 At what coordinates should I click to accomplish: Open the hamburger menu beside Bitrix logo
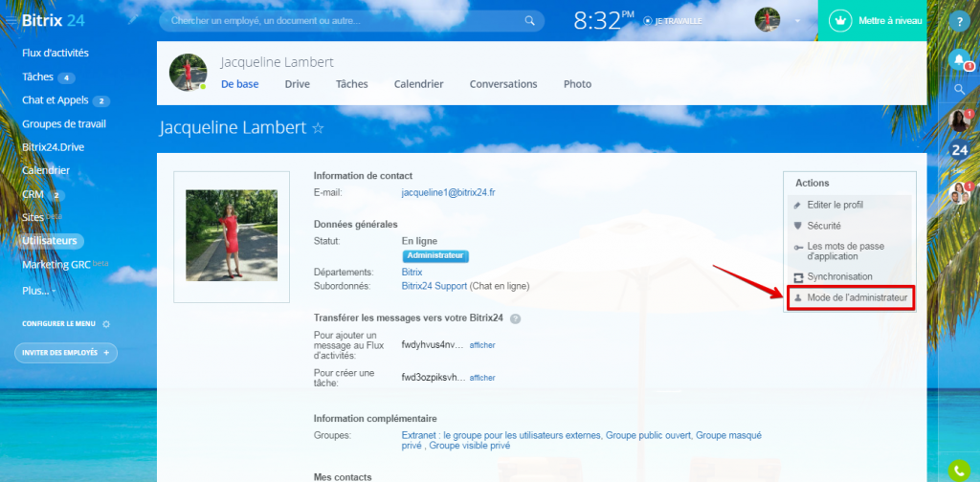point(11,21)
